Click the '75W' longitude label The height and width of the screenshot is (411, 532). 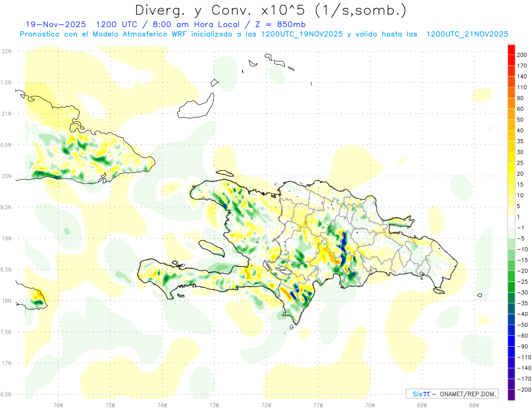click(x=110, y=405)
